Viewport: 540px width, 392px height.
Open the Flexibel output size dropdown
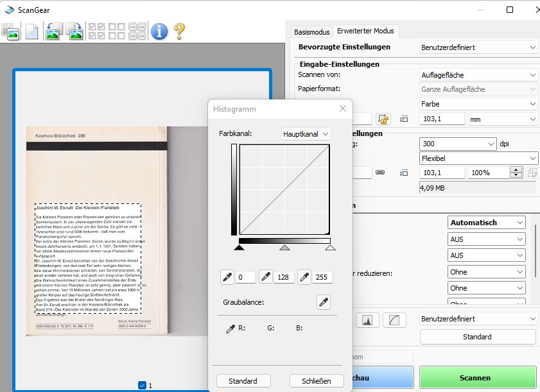point(478,158)
